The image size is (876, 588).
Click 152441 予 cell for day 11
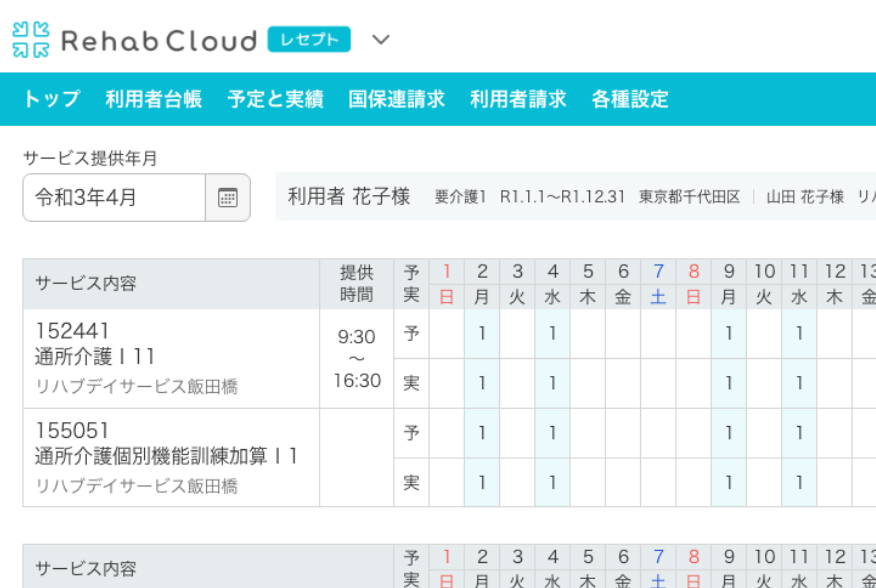799,334
